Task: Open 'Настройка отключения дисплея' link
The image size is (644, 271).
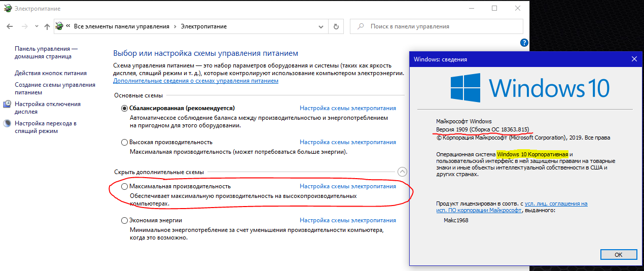Action: pos(48,108)
